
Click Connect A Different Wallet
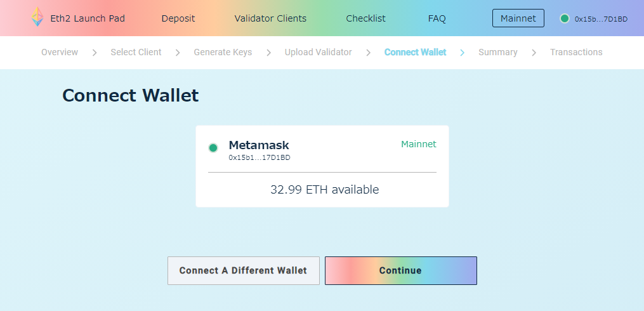point(243,270)
